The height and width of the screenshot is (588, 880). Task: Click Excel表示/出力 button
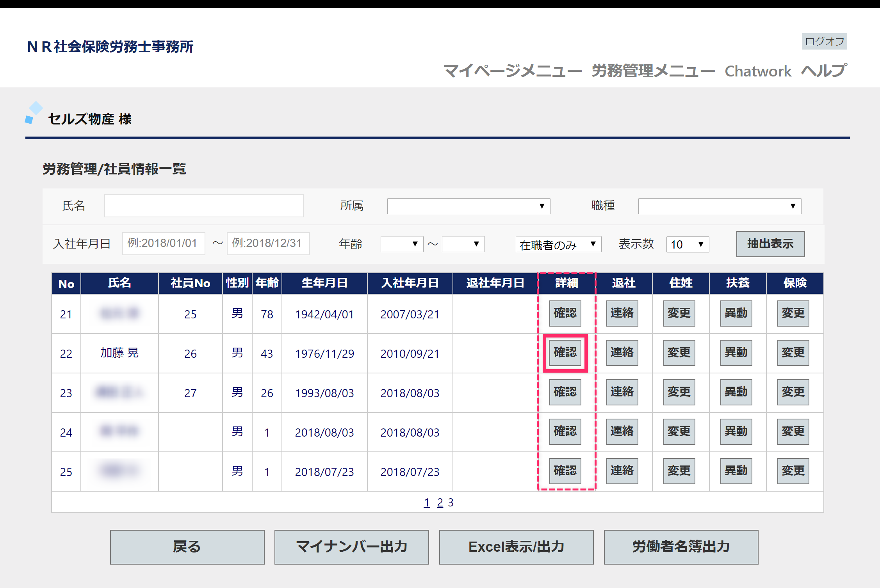[x=516, y=547]
